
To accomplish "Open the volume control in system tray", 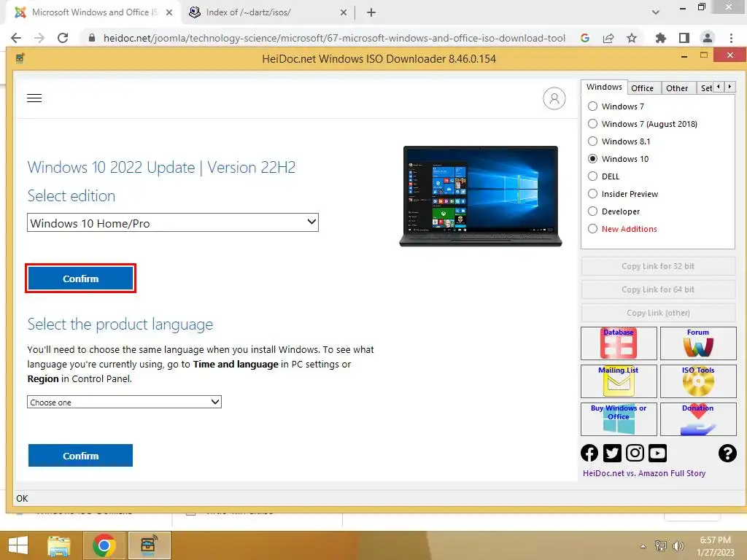I will pos(678,546).
